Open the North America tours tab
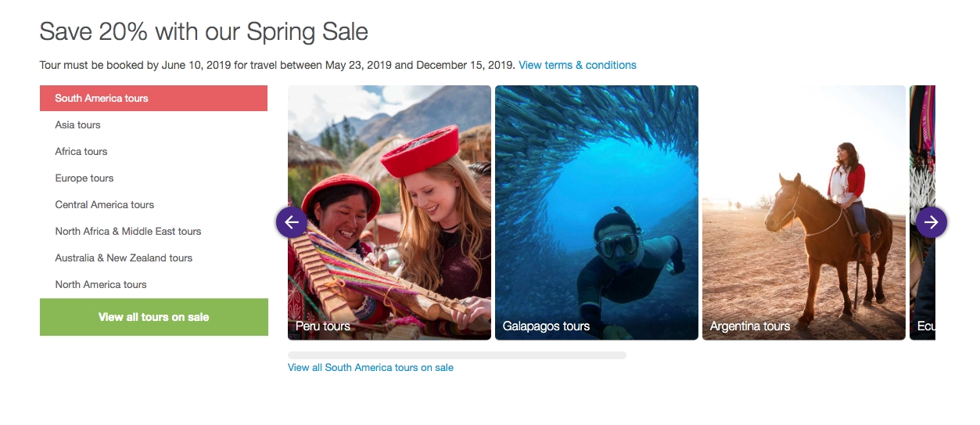980x425 pixels. tap(101, 285)
